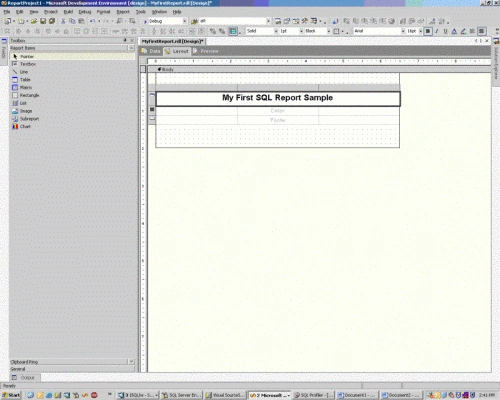This screenshot has width=500, height=400.
Task: Open the Arial font name dropdown
Action: pyautogui.click(x=403, y=31)
